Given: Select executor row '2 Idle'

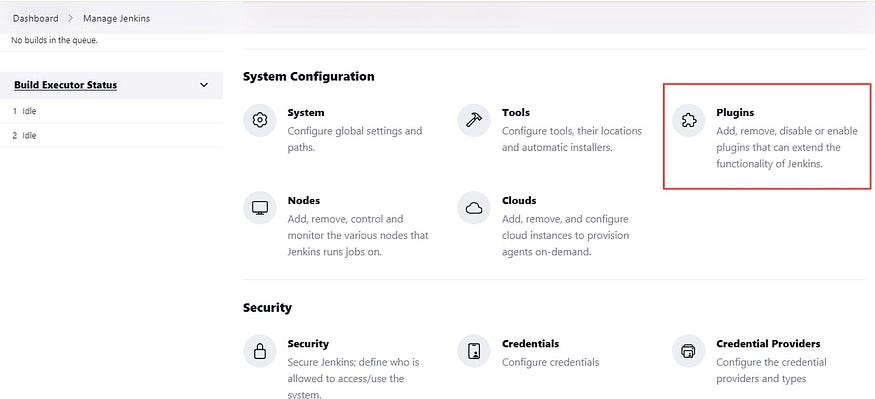Looking at the screenshot, I should coord(112,136).
